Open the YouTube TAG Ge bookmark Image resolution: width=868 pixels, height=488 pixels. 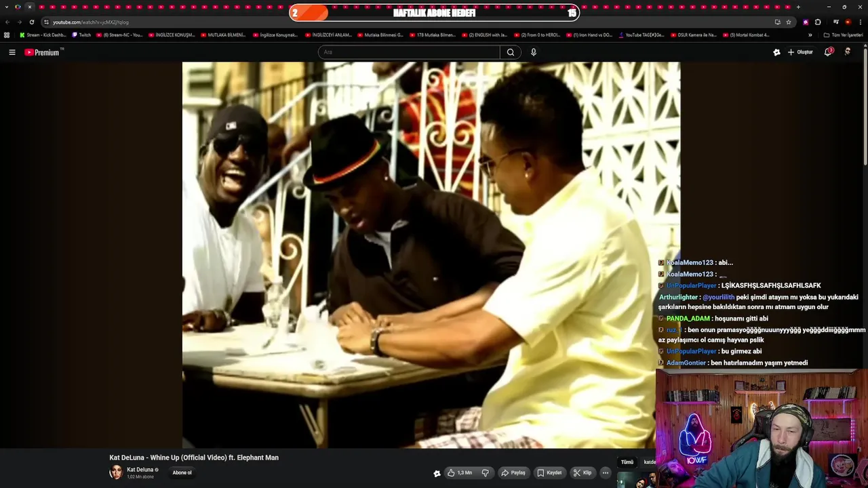[x=642, y=35]
